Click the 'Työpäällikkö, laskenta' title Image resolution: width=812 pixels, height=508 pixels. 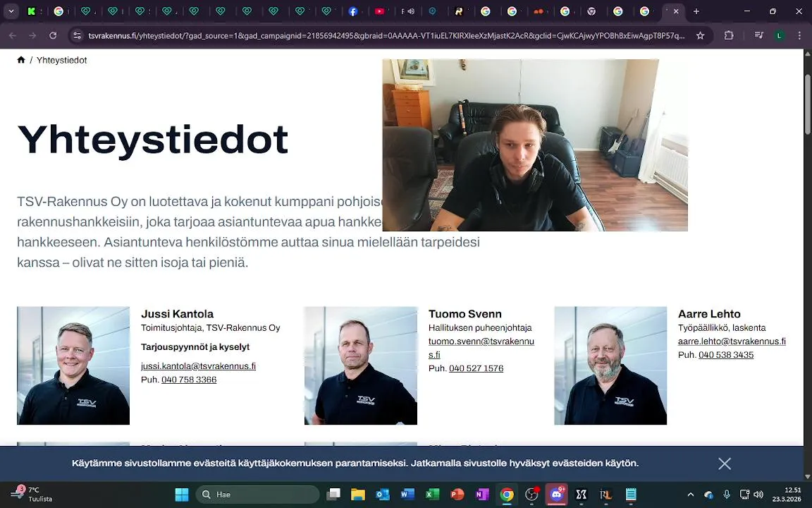tap(721, 327)
